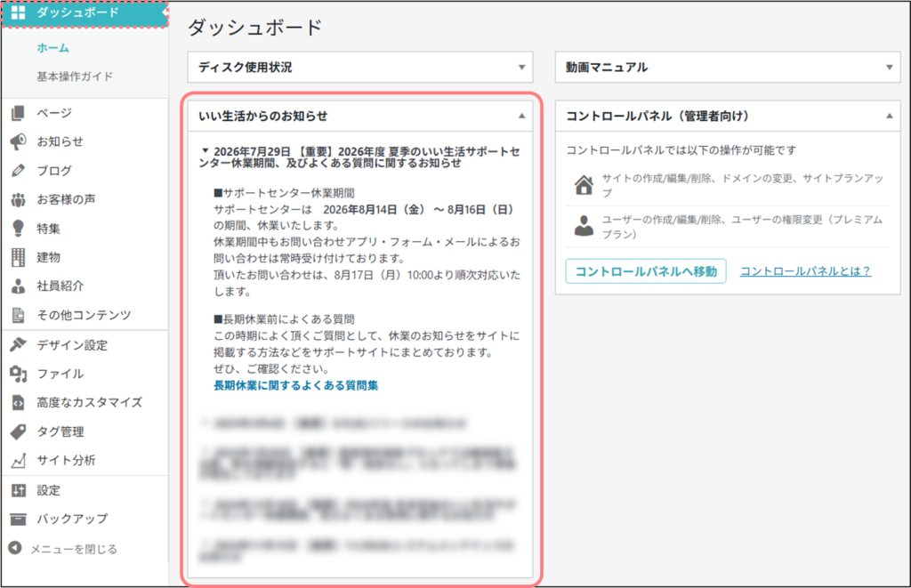Screen dimensions: 911x588
Task: Open the 特集 menu label
Action: [48, 229]
